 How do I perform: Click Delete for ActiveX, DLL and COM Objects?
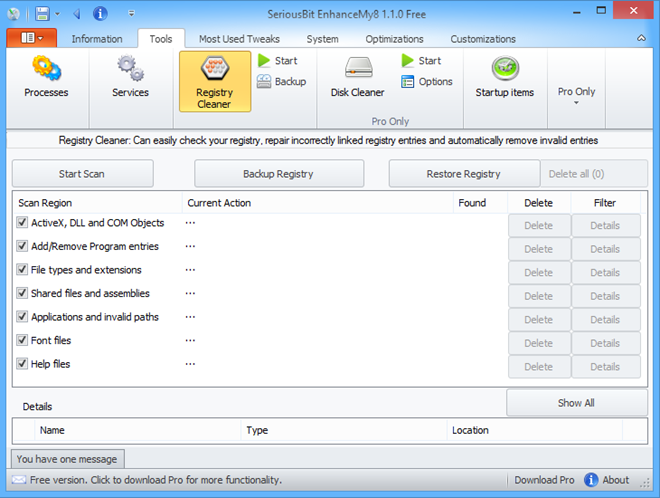(539, 226)
